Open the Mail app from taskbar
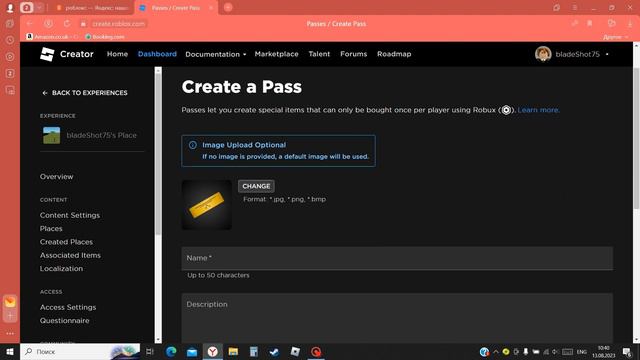640x360 pixels. tap(192, 351)
